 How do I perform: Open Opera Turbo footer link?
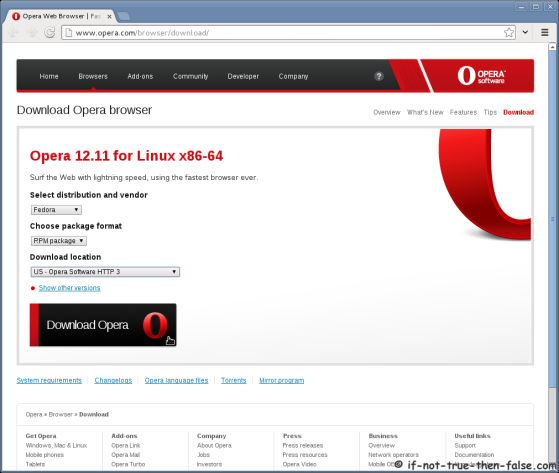click(128, 464)
